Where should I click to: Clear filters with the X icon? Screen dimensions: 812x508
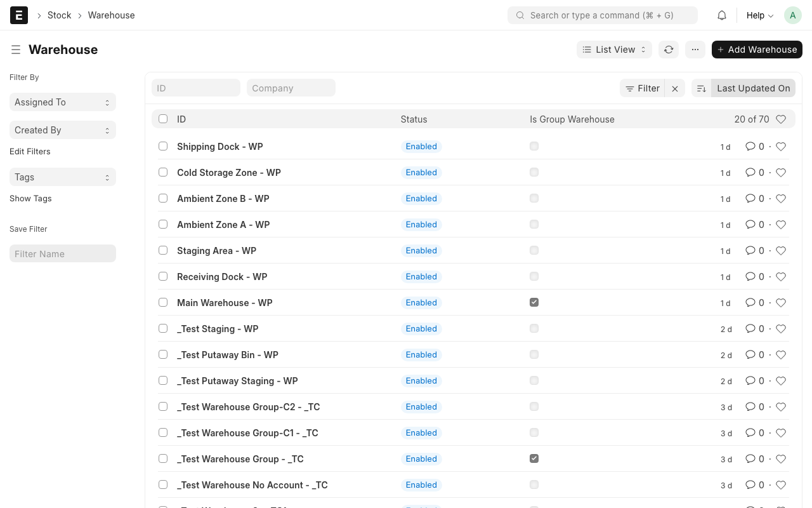tap(675, 88)
